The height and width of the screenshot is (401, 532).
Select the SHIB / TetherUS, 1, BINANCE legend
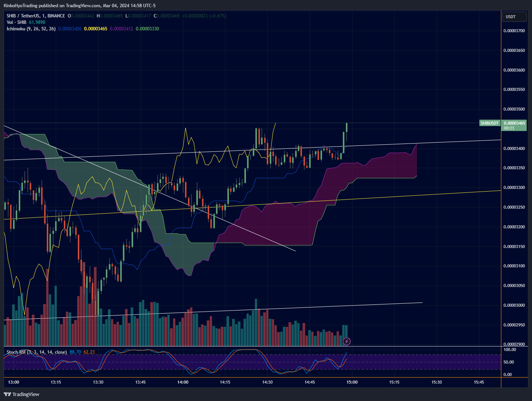[36, 16]
